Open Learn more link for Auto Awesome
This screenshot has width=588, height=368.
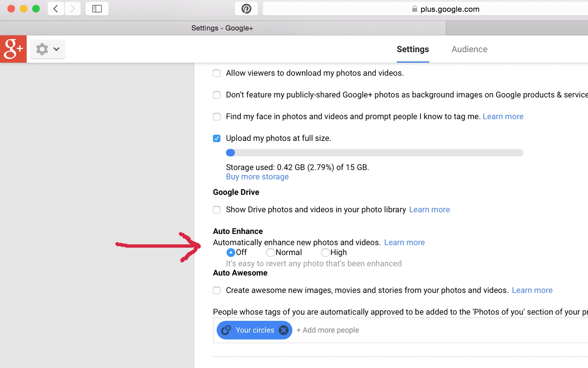532,290
